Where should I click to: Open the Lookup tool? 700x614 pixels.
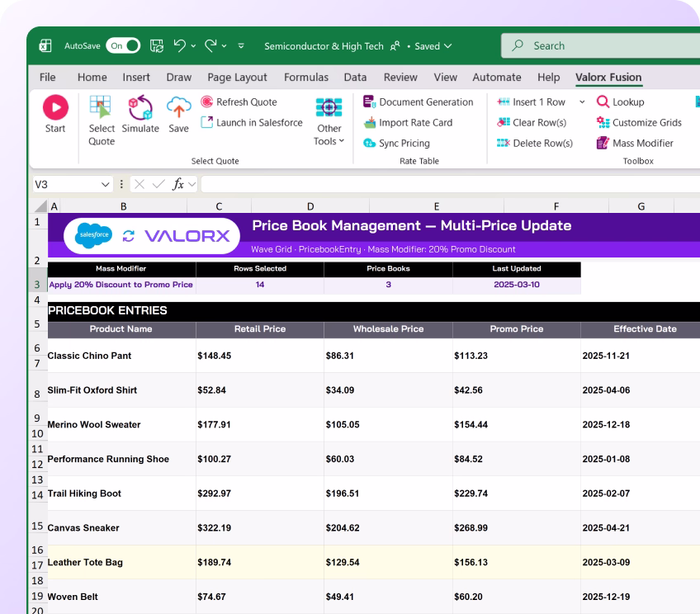[x=621, y=102]
